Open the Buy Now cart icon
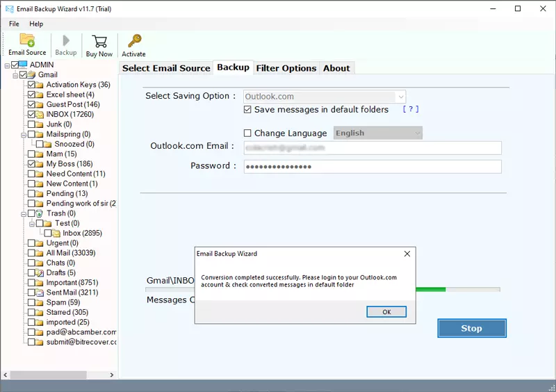Image resolution: width=556 pixels, height=392 pixels. [x=99, y=42]
